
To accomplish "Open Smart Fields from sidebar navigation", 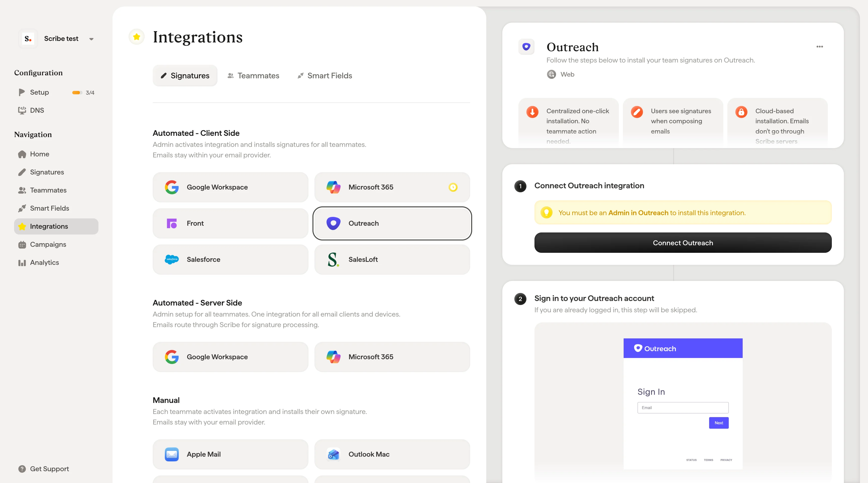I will [x=56, y=209].
